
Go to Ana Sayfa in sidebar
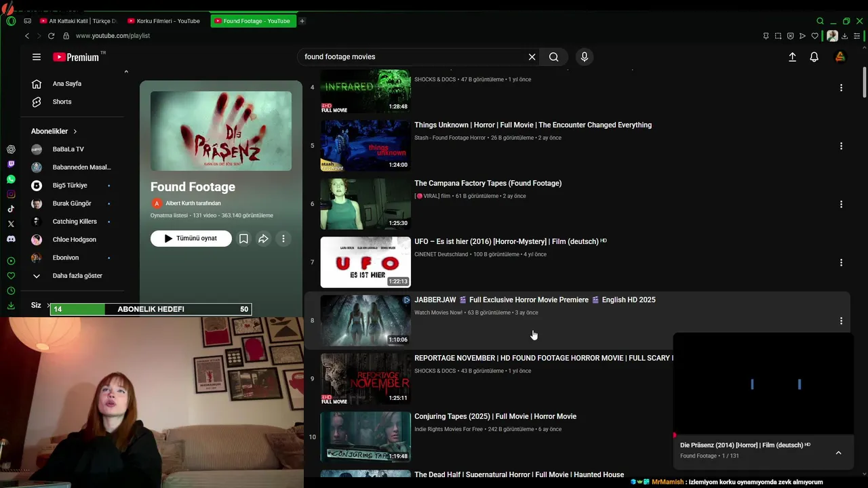point(67,84)
